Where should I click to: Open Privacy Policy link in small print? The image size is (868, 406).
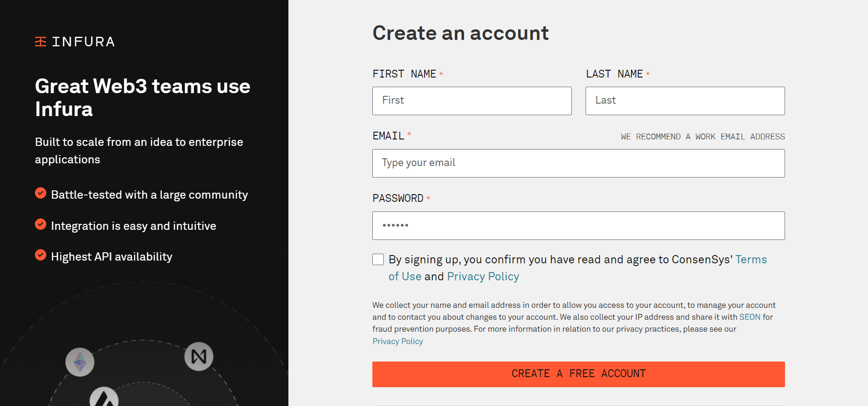pyautogui.click(x=398, y=341)
